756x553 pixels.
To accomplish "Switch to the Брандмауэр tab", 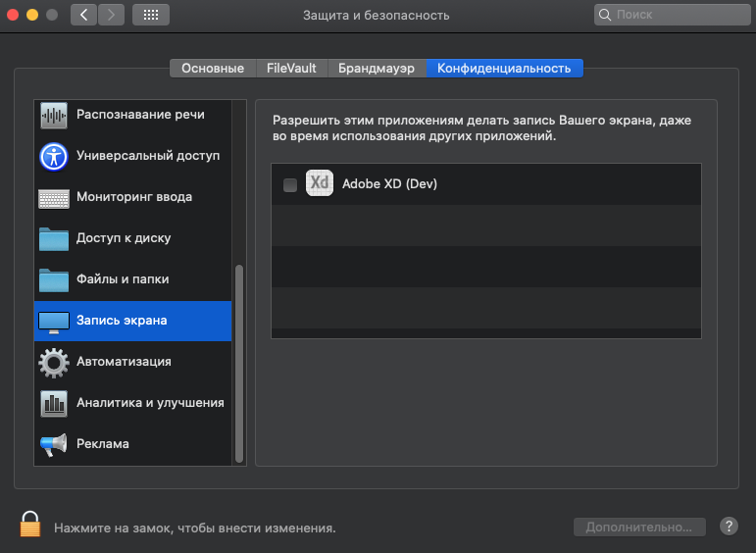I will [377, 68].
